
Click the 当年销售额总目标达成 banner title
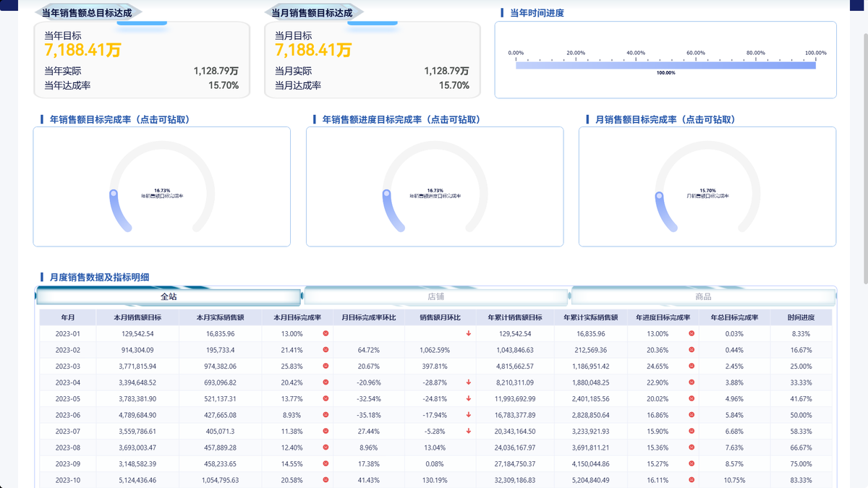(x=88, y=12)
